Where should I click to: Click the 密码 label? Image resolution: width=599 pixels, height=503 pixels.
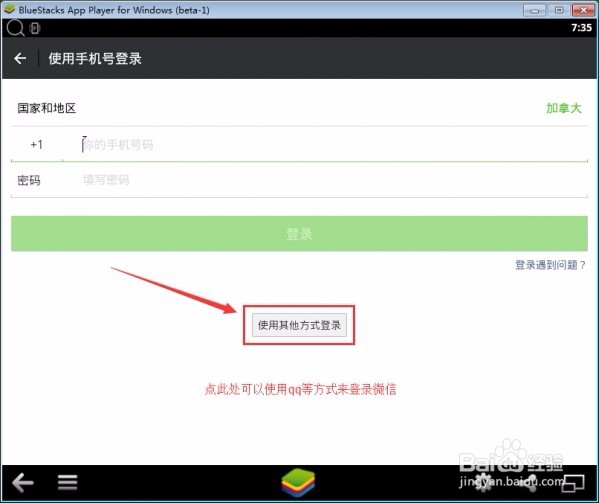coord(29,180)
